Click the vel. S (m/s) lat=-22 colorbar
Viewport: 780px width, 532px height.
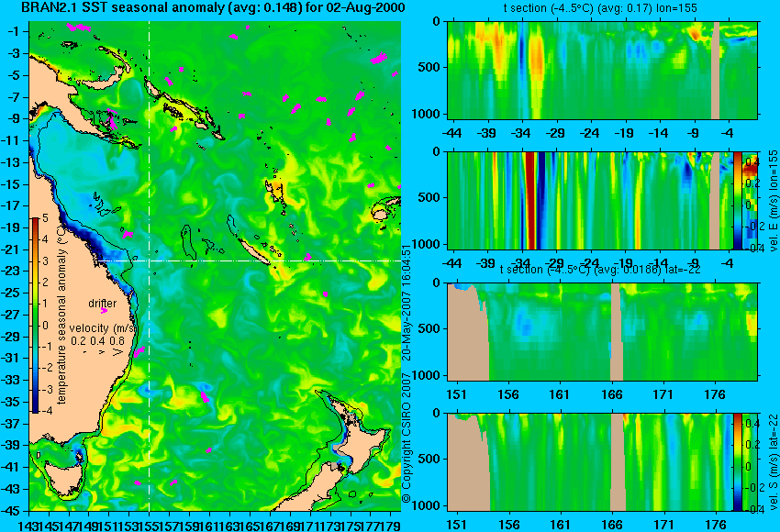[737, 462]
